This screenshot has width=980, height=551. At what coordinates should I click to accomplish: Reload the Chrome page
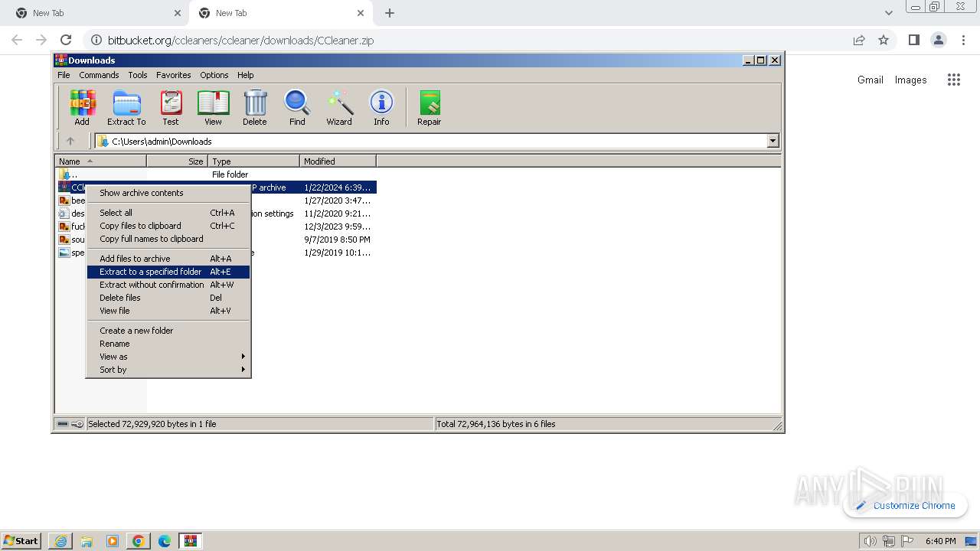[x=66, y=40]
